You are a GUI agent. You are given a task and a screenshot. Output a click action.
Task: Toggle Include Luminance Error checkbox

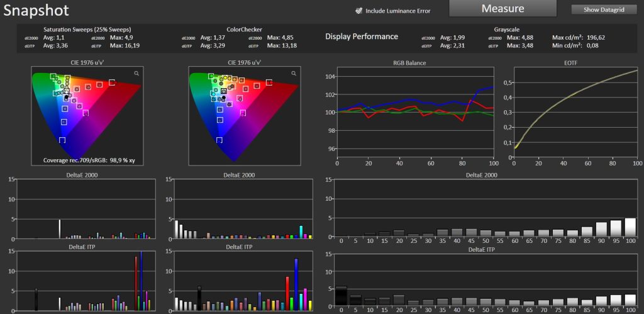(358, 11)
